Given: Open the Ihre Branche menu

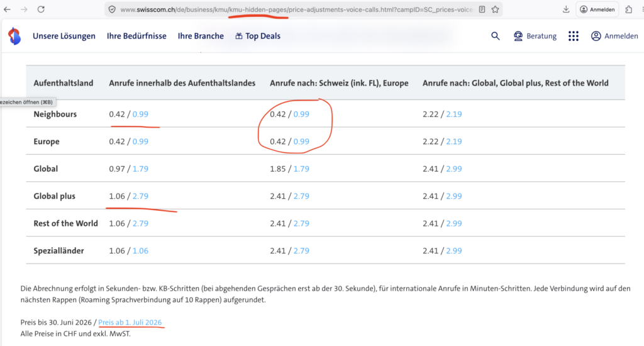Looking at the screenshot, I should point(201,36).
